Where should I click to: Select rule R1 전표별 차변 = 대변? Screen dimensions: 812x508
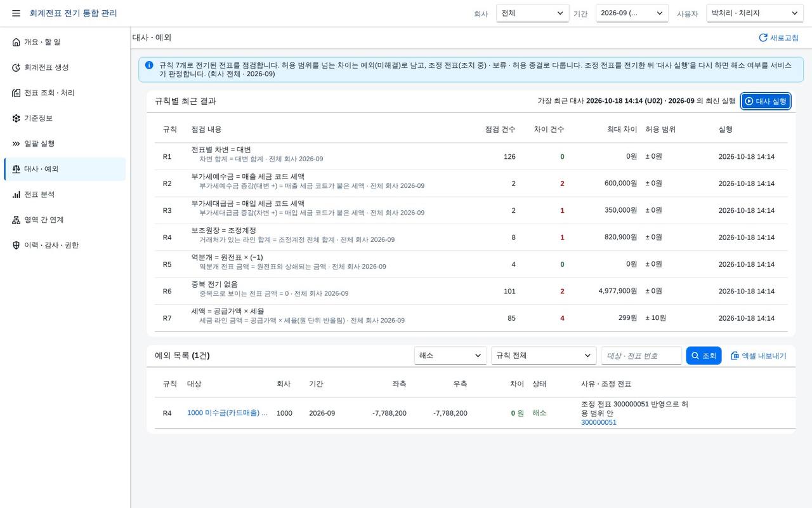coord(471,156)
